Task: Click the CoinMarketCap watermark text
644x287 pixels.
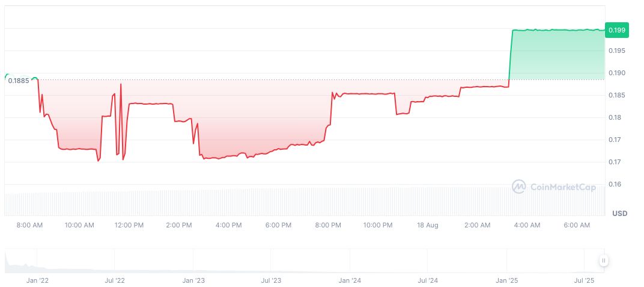Action: (563, 187)
